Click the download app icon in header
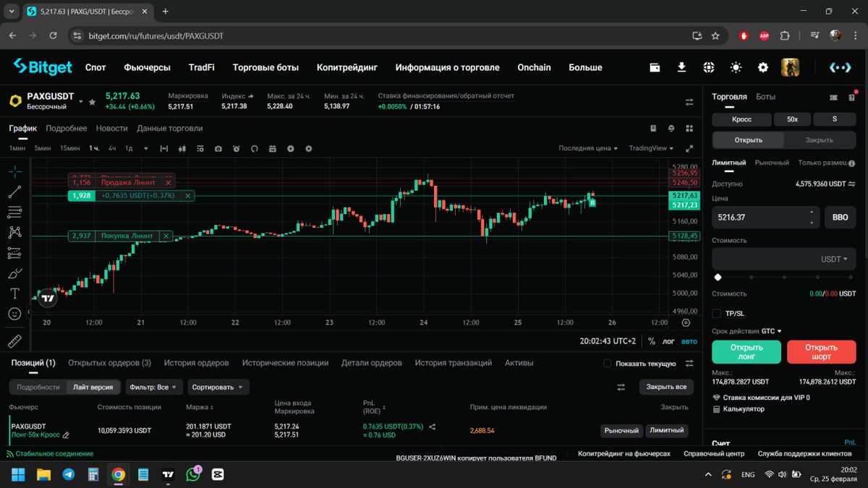This screenshot has width=868, height=488. click(681, 67)
